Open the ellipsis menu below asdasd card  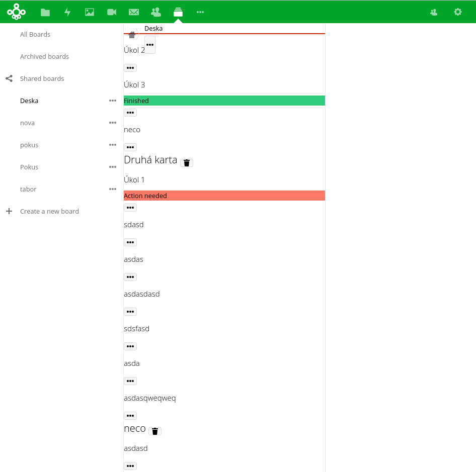(x=130, y=465)
